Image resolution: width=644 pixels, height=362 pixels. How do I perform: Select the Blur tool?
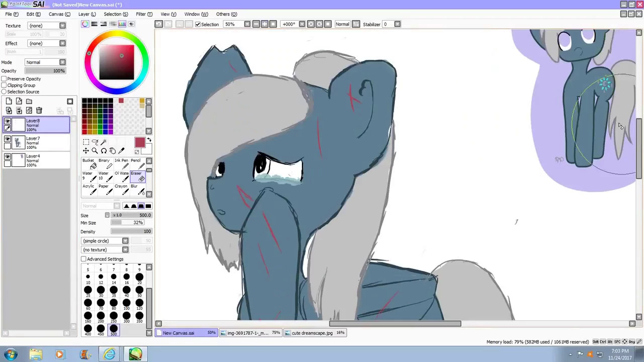(x=137, y=189)
